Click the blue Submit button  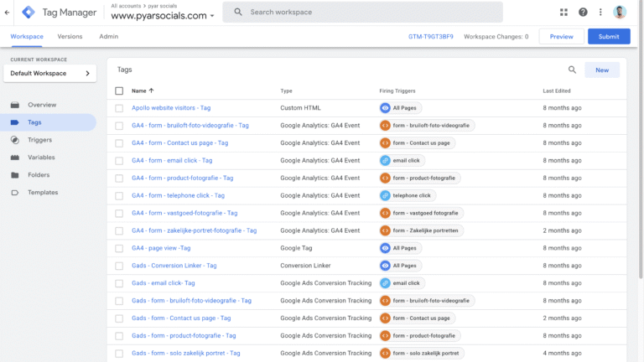(x=609, y=37)
